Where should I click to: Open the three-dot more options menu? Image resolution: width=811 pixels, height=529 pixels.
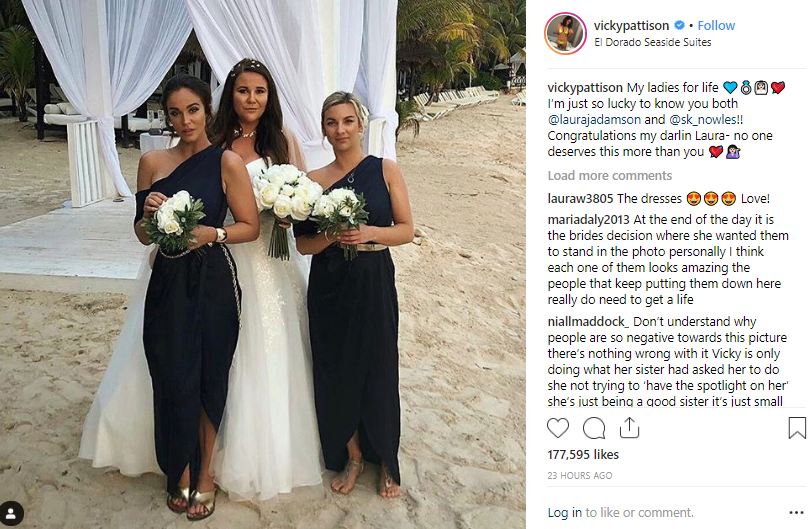coord(797,512)
